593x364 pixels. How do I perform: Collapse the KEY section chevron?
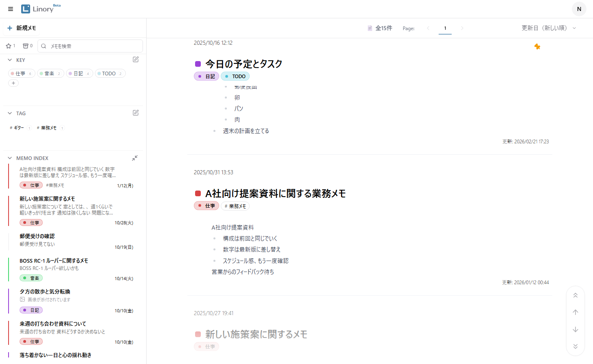pyautogui.click(x=10, y=60)
